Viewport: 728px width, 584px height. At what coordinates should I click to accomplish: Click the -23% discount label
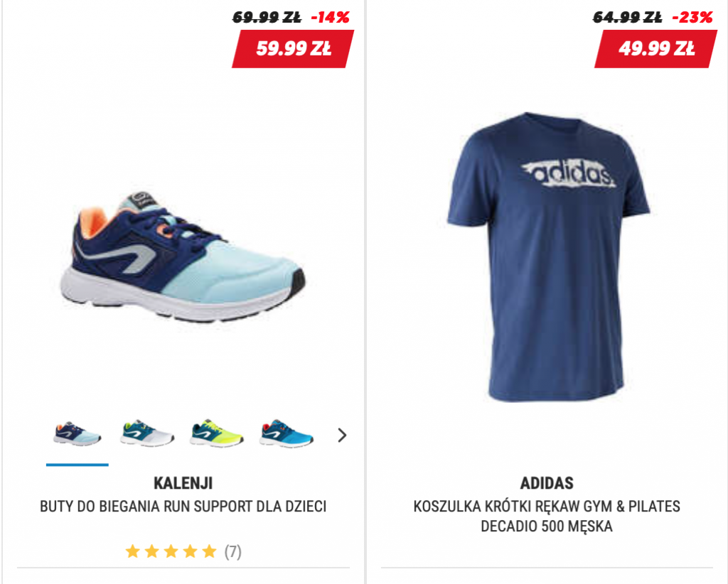tap(692, 18)
